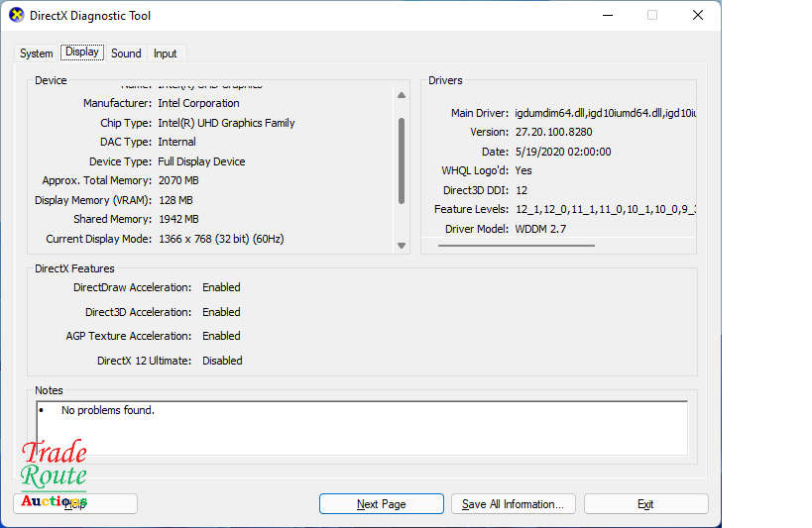
Task: Close the DirectX Diagnostic Tool window
Action: click(698, 16)
